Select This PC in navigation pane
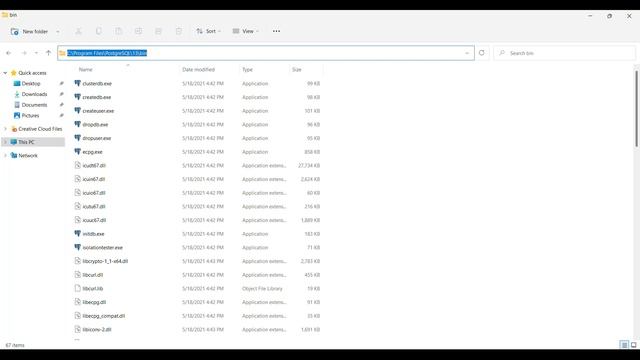The height and width of the screenshot is (360, 640). click(x=26, y=142)
